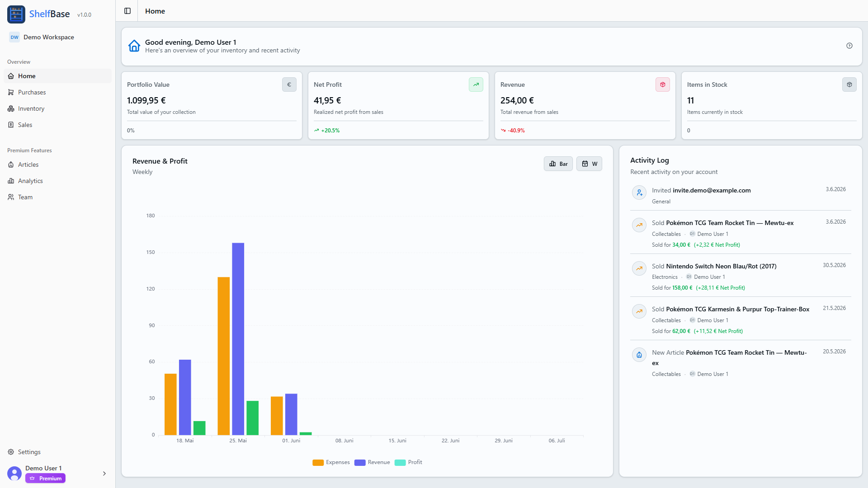
Task: Click the 3.6.2026 date on invite entry
Action: [x=835, y=189]
